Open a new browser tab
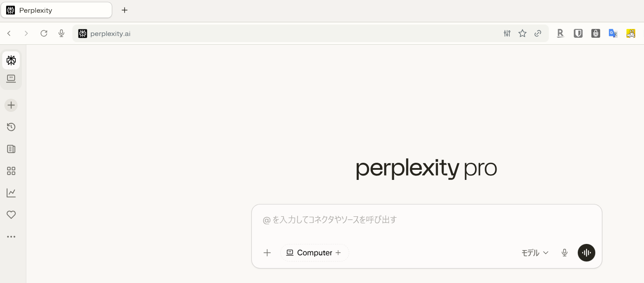This screenshot has height=283, width=644. (x=125, y=10)
